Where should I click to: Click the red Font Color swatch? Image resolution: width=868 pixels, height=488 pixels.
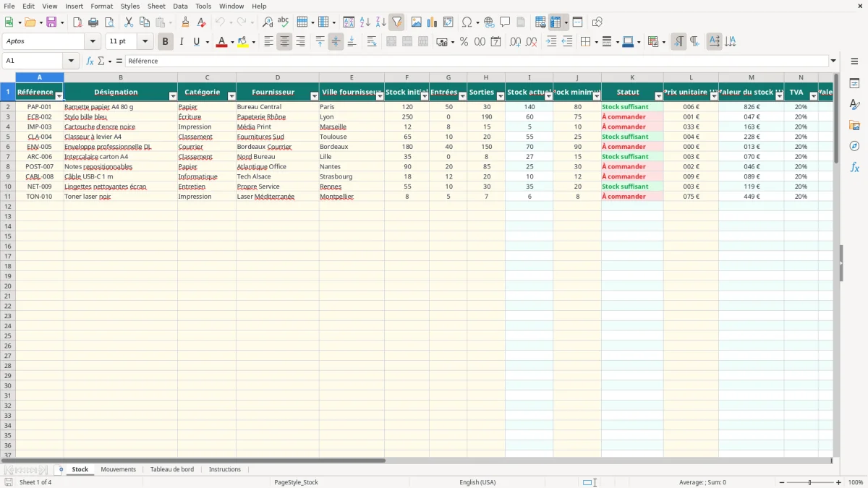pos(221,42)
